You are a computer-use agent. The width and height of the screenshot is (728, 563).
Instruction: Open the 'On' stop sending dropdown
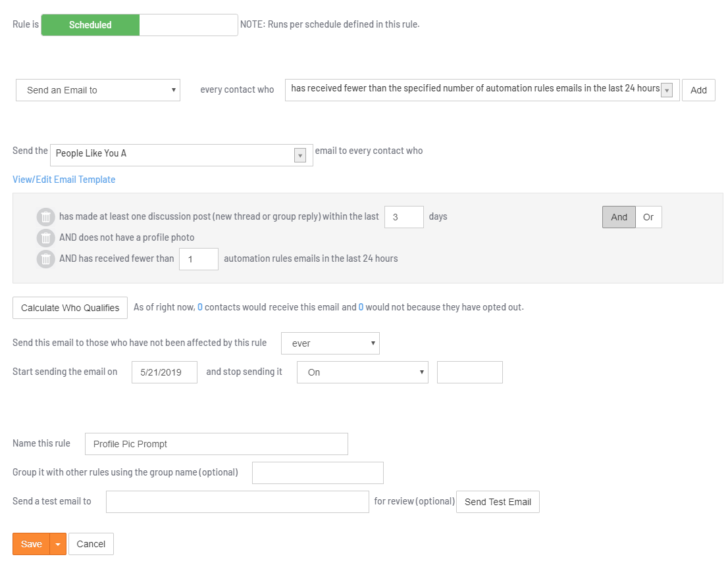363,372
